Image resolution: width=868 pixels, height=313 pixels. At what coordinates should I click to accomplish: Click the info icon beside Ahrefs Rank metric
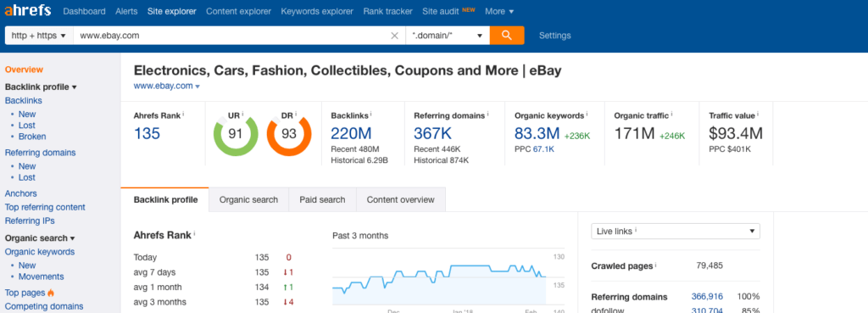click(x=183, y=115)
